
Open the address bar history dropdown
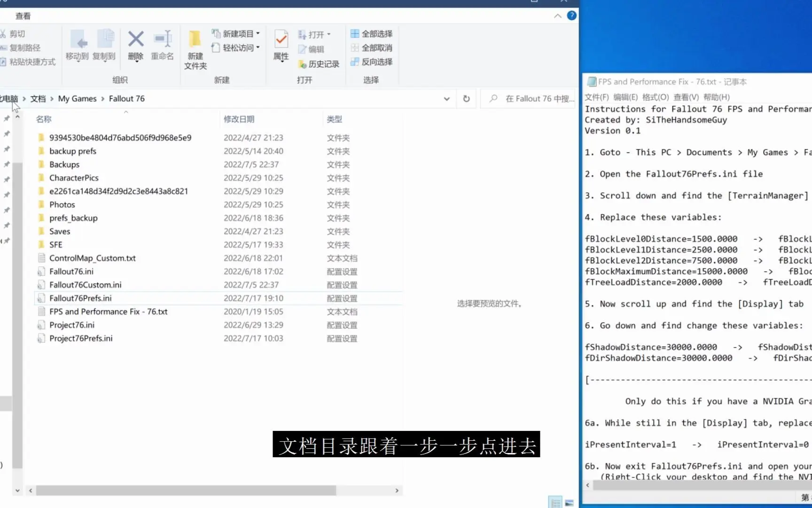pos(447,99)
